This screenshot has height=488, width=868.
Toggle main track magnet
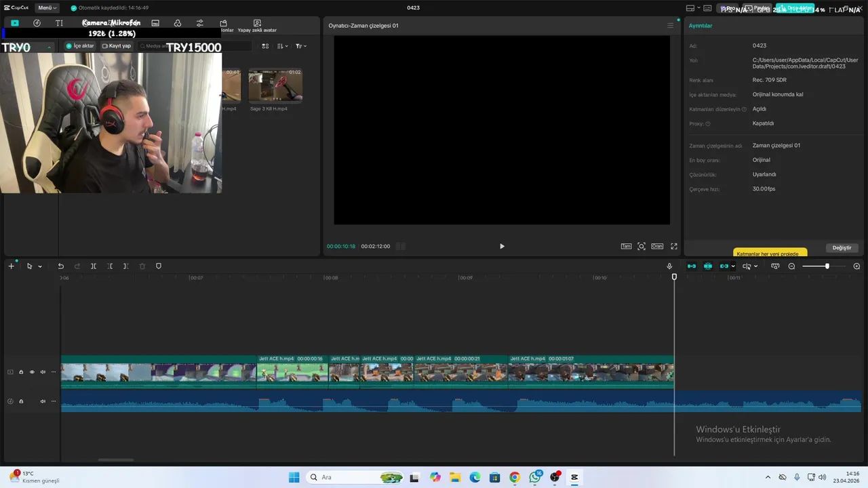(692, 266)
